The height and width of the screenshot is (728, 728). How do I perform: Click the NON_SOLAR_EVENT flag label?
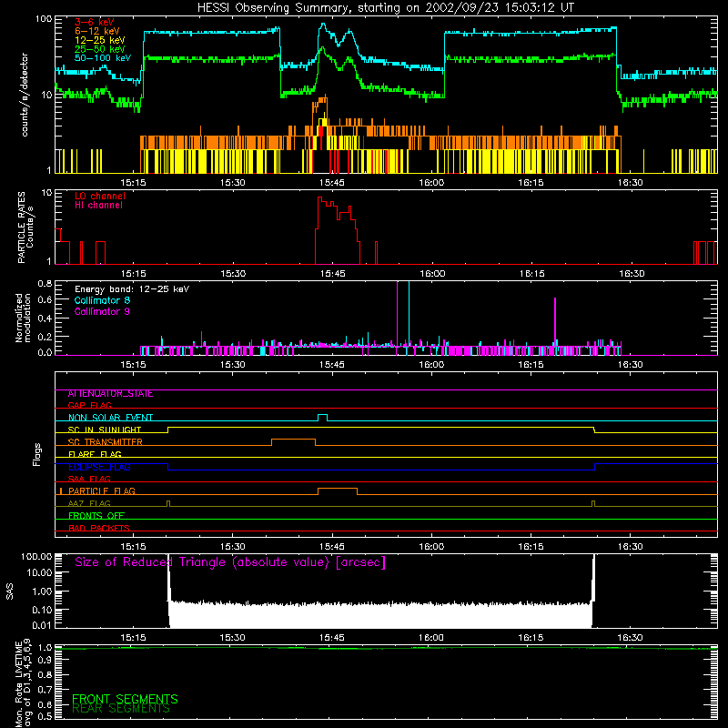pos(110,418)
